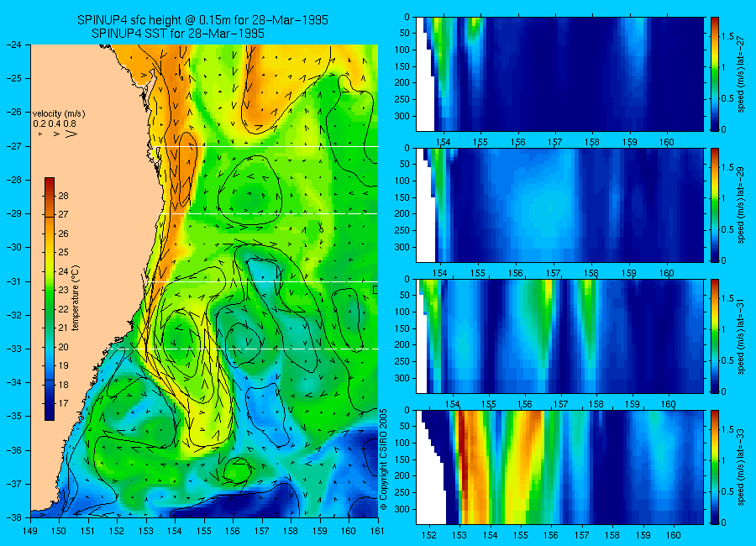
Task: Open the lat=-33 speed cross-section panel
Action: coord(559,467)
